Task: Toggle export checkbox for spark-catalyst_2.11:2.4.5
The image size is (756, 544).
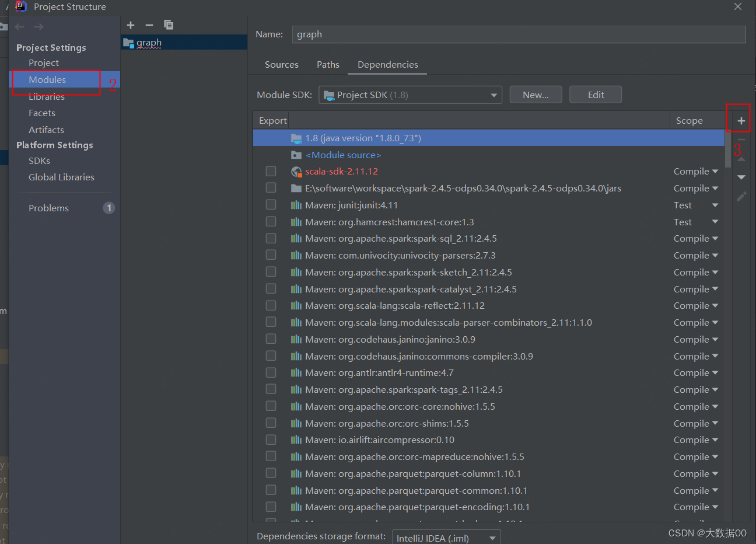Action: 271,289
